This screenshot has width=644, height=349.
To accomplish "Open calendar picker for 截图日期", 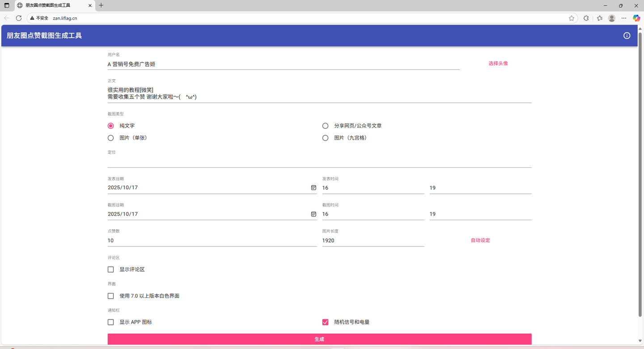I will (314, 214).
